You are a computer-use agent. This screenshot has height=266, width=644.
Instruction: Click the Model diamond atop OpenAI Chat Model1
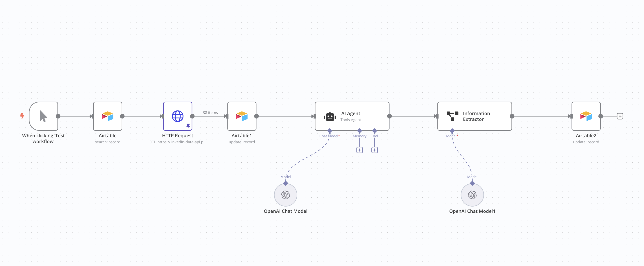coord(472,183)
